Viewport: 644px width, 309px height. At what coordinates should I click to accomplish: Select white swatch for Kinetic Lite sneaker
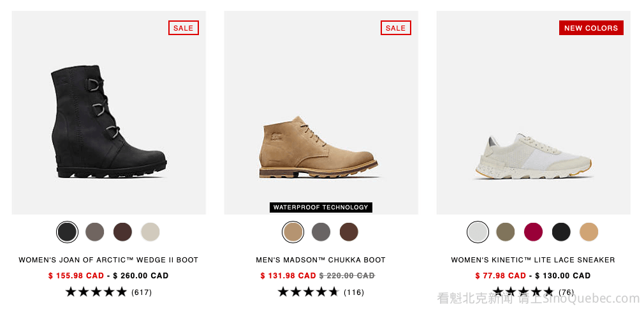click(478, 232)
